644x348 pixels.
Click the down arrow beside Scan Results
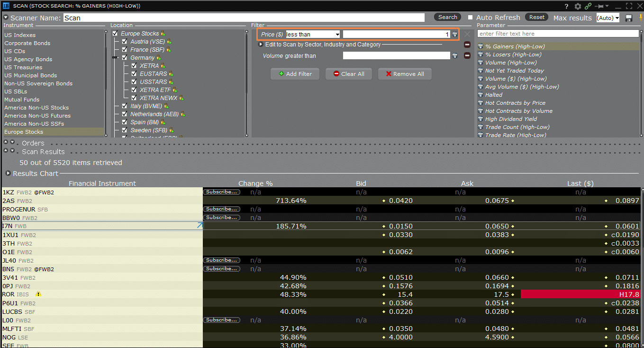(x=12, y=151)
